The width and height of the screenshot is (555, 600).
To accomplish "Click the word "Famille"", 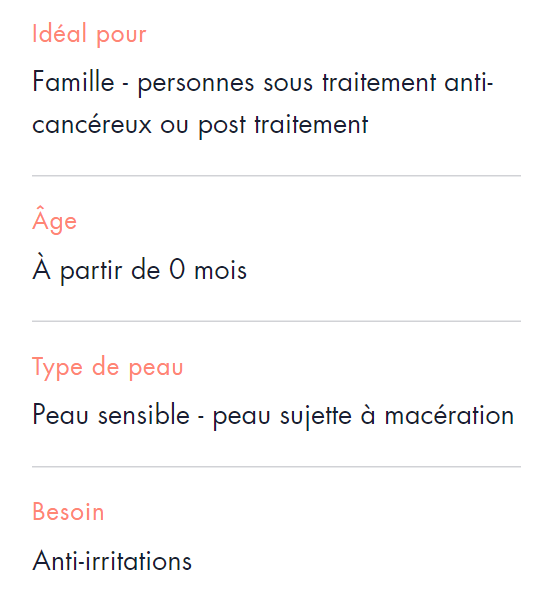I will point(73,82).
